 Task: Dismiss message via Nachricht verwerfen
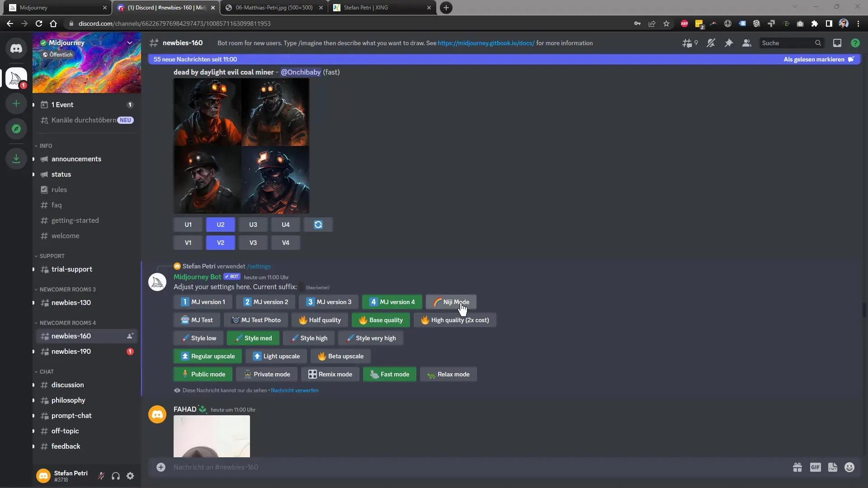(x=294, y=390)
